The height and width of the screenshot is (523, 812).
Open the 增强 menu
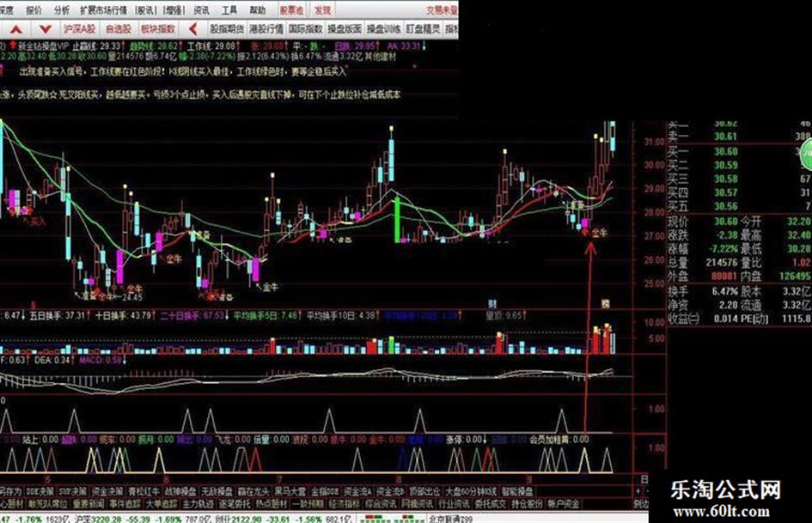[174, 9]
